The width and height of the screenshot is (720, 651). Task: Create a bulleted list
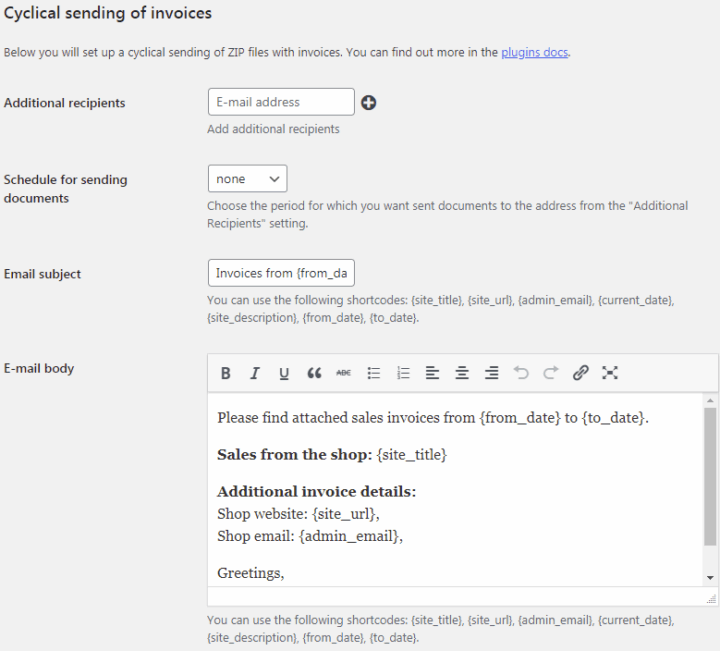374,373
